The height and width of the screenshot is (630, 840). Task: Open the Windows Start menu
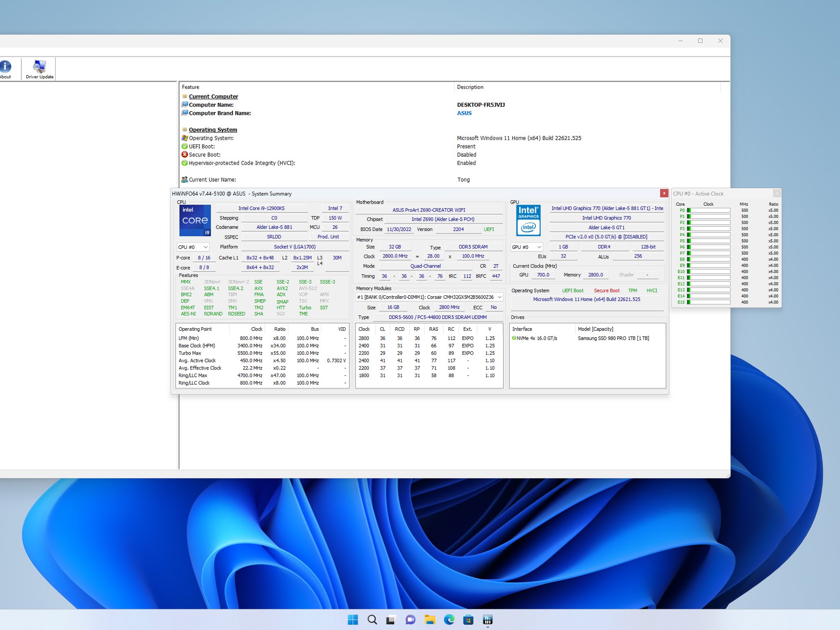(x=353, y=619)
